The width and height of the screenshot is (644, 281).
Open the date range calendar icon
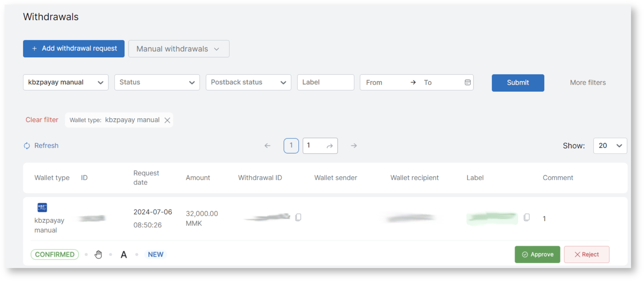tap(467, 82)
